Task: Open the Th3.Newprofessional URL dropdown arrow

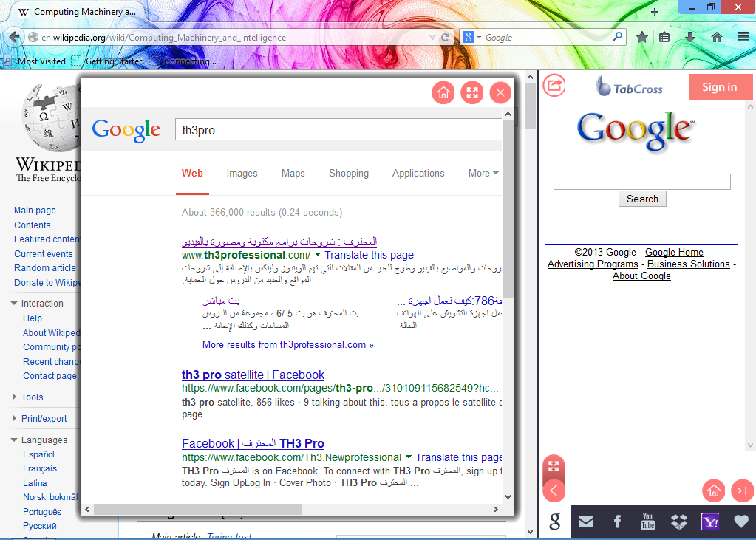Action: click(409, 457)
